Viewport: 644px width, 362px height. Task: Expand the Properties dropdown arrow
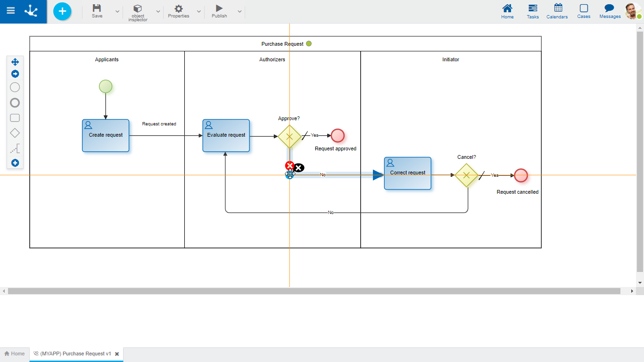198,11
